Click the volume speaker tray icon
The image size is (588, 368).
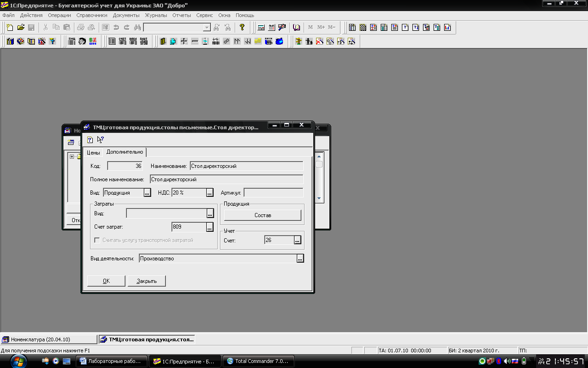coord(507,361)
